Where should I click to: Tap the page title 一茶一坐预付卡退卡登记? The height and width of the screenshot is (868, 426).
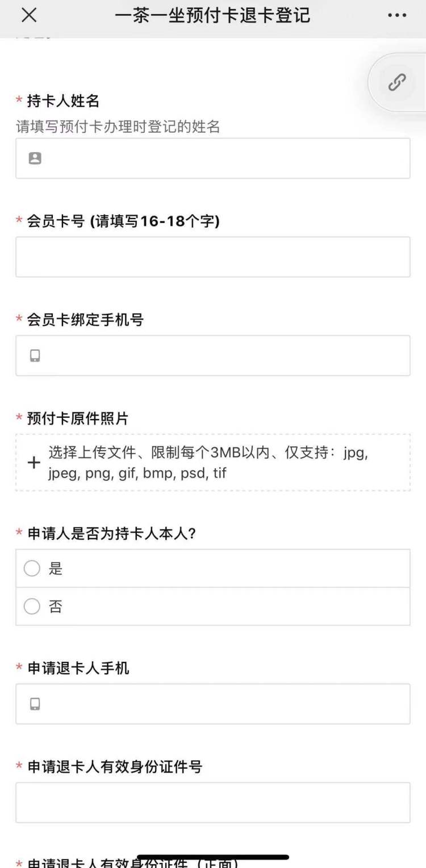pos(213,15)
